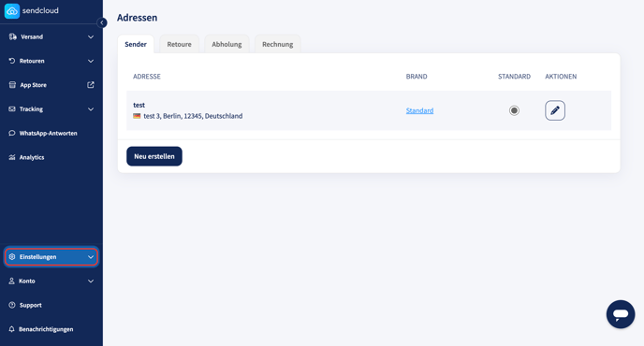The height and width of the screenshot is (346, 644).
Task: Click the German flag icon in address row
Action: tap(137, 116)
